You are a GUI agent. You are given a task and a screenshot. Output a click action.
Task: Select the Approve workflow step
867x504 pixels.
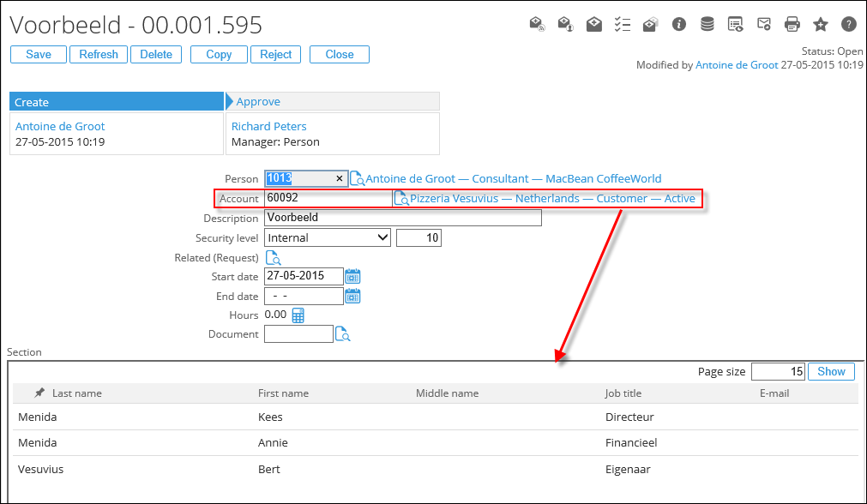pos(258,102)
